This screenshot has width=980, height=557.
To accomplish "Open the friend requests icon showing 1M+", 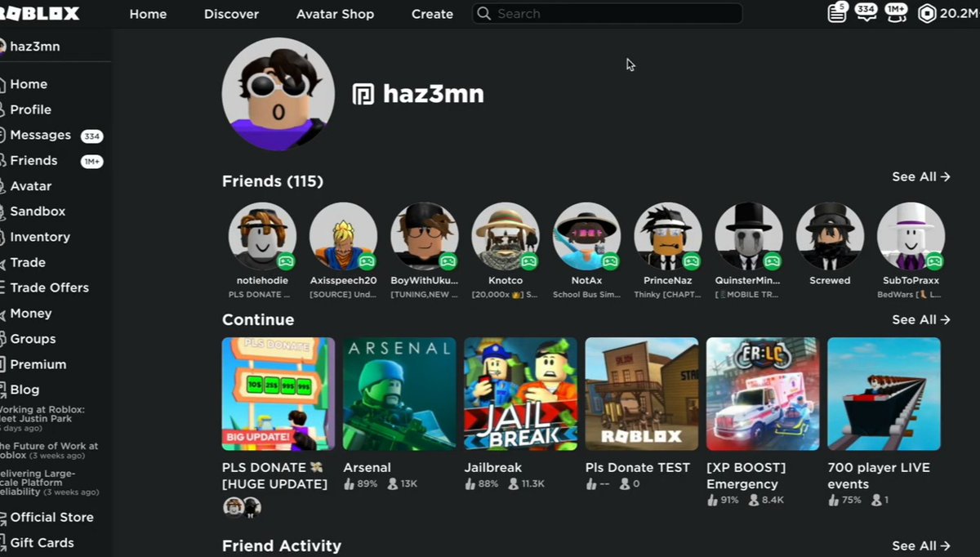I will point(896,11).
